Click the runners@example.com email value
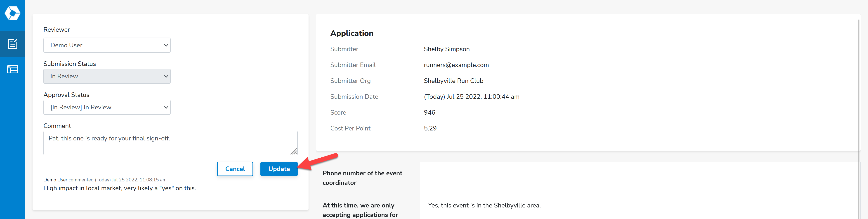This screenshot has height=219, width=868. (456, 65)
